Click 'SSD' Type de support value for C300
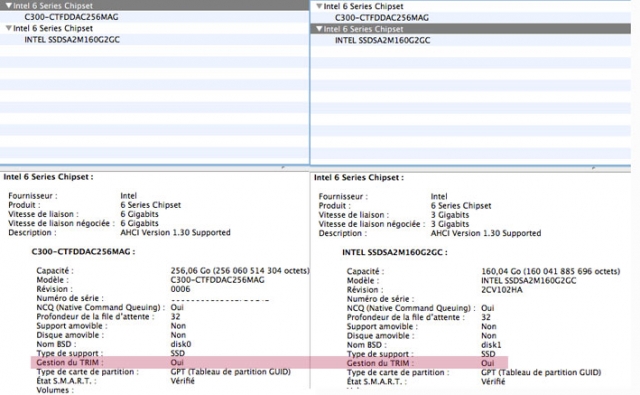 pos(178,353)
